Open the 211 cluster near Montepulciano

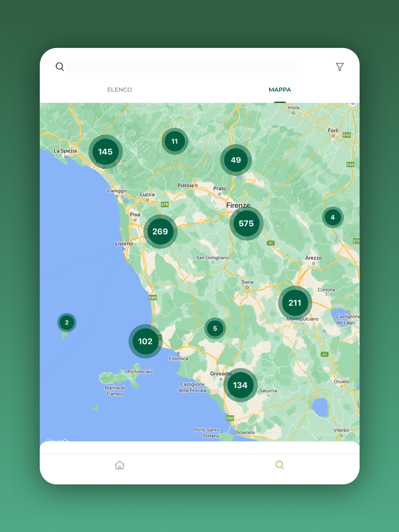[x=295, y=303]
